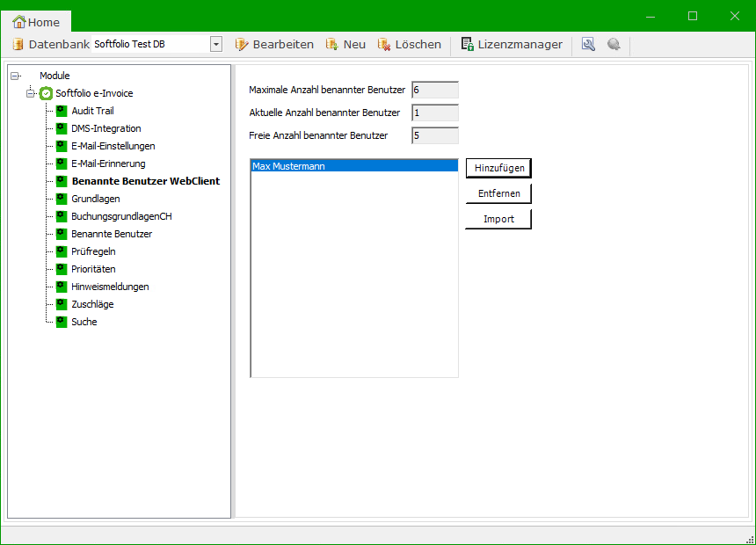The height and width of the screenshot is (545, 756).
Task: Click the Maximale Anzahl benannter Benutzer field
Action: (x=434, y=90)
